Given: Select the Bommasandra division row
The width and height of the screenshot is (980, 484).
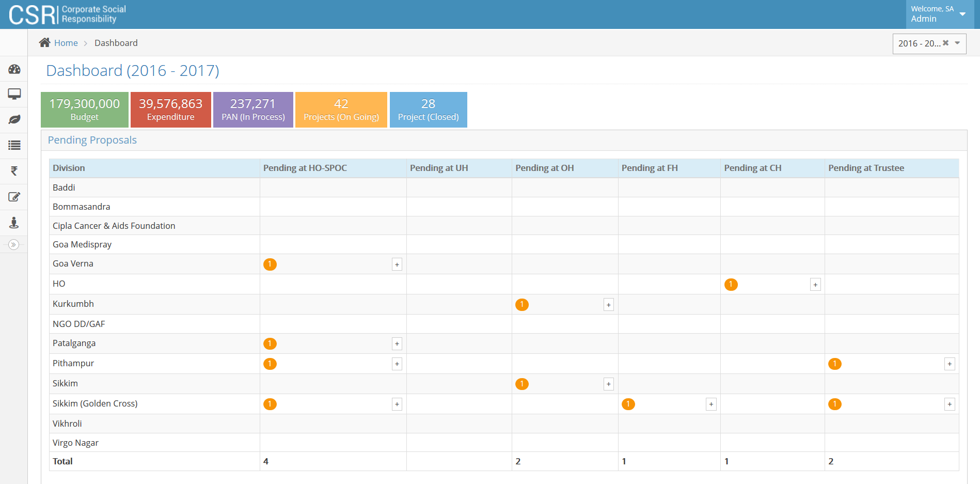Looking at the screenshot, I should (x=504, y=207).
